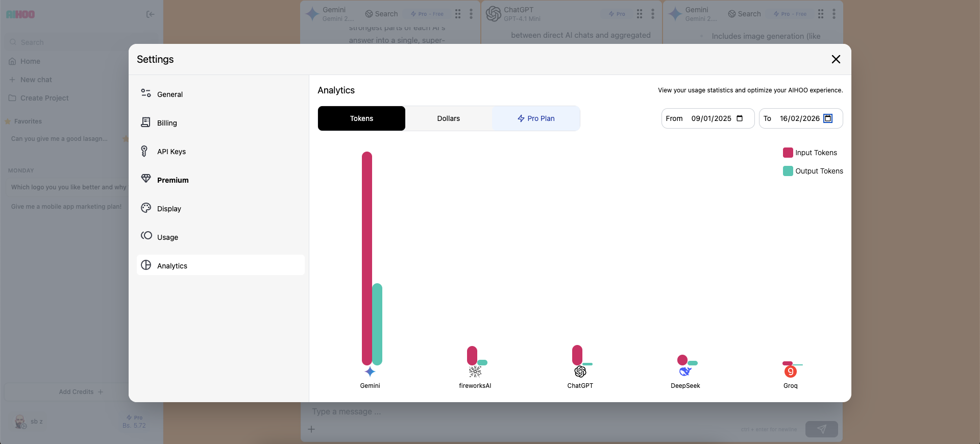Open Premium settings section
The image size is (980, 444).
[x=173, y=180]
